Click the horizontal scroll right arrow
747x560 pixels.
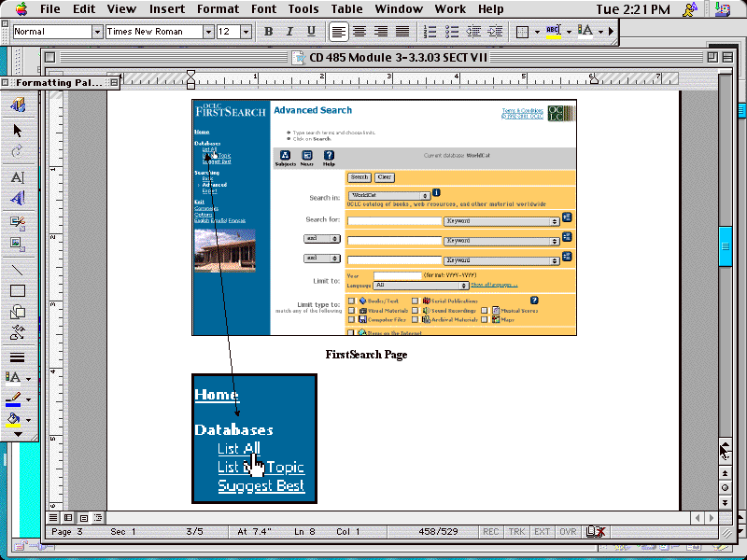[712, 518]
